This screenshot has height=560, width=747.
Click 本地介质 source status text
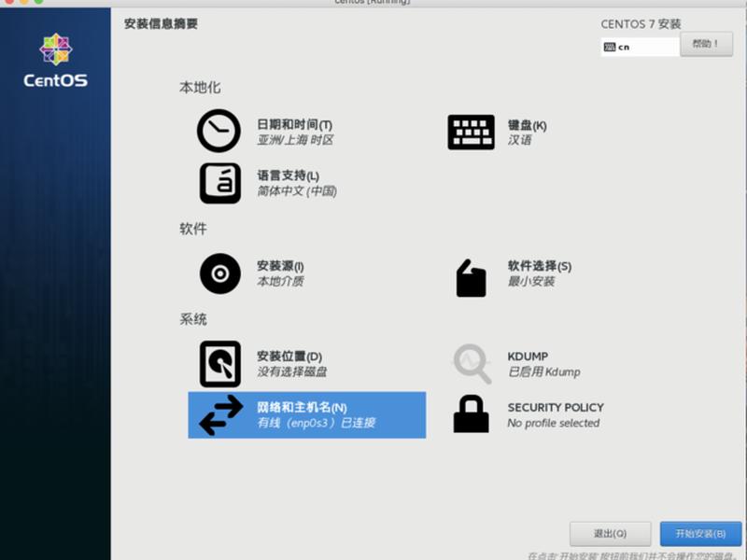click(x=280, y=282)
